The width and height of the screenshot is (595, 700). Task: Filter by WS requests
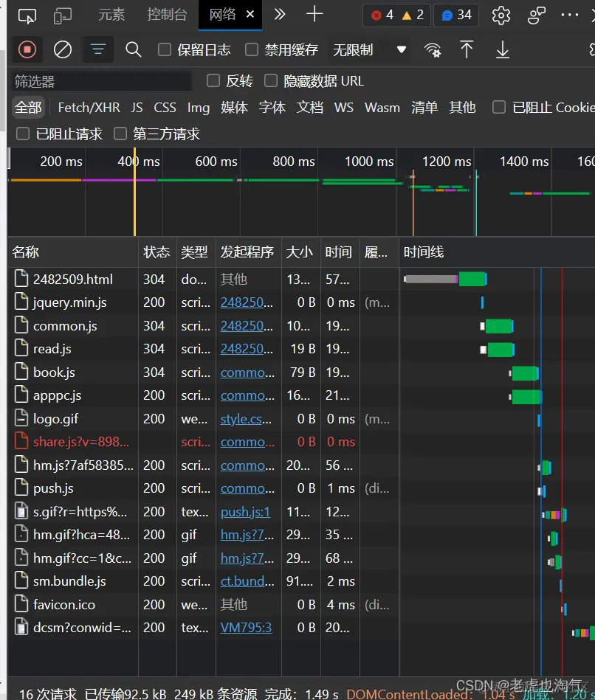point(344,108)
